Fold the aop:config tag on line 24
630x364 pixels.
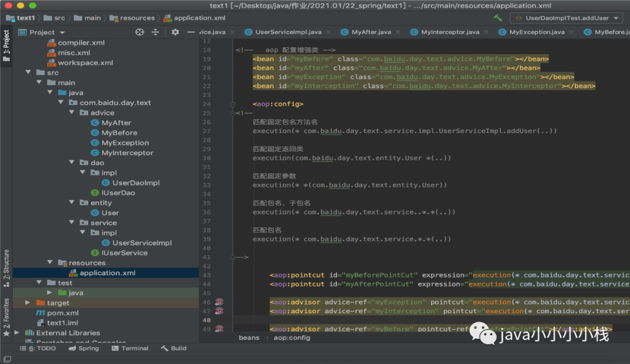(233, 104)
